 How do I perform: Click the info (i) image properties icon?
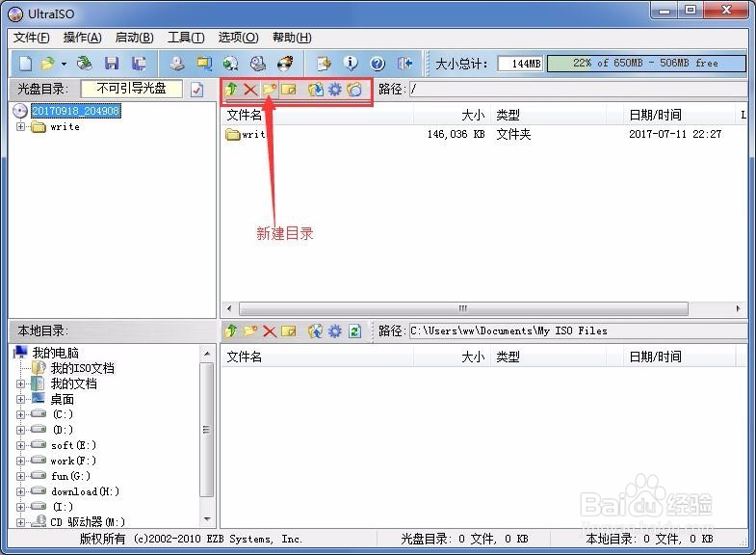351,64
